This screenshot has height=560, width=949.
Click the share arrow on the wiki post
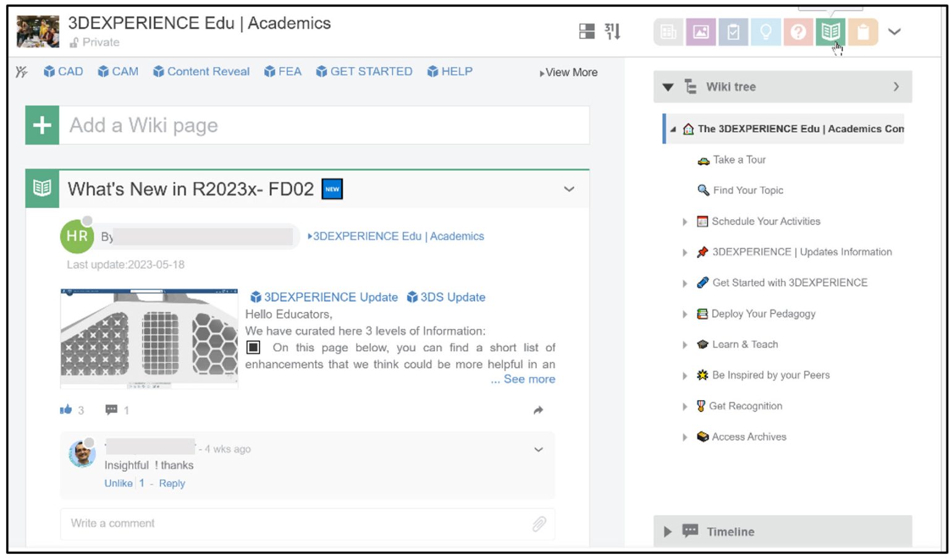538,409
